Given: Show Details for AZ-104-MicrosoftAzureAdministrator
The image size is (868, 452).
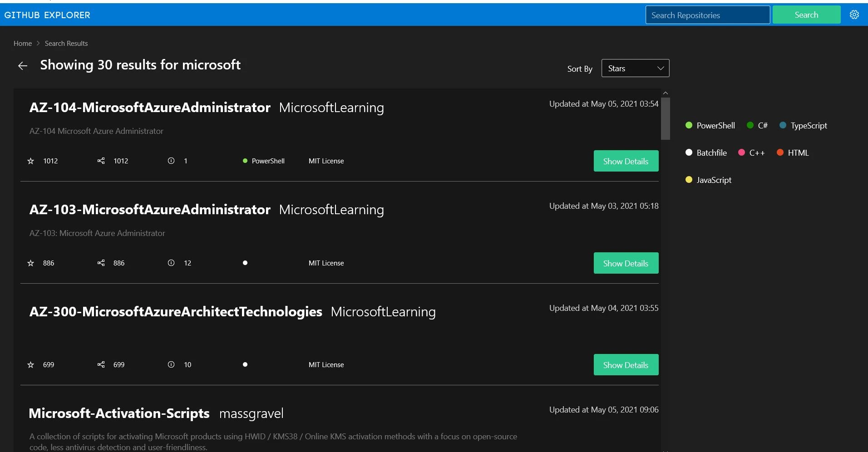Looking at the screenshot, I should click(626, 161).
